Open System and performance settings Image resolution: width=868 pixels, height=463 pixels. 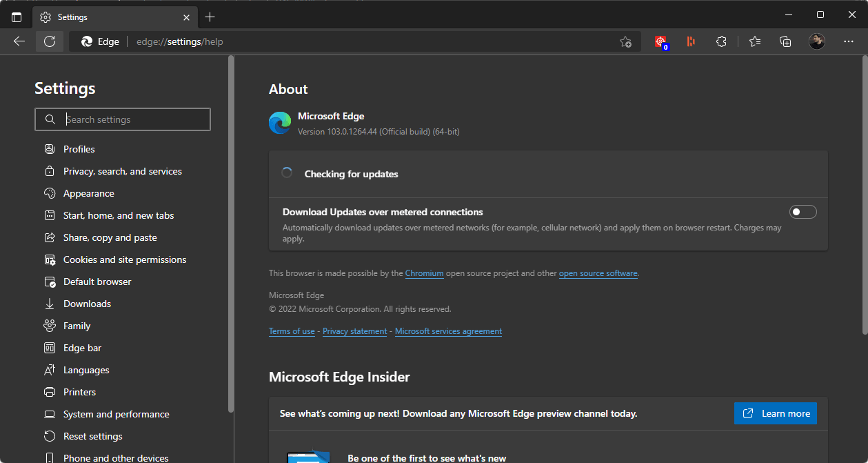point(116,414)
